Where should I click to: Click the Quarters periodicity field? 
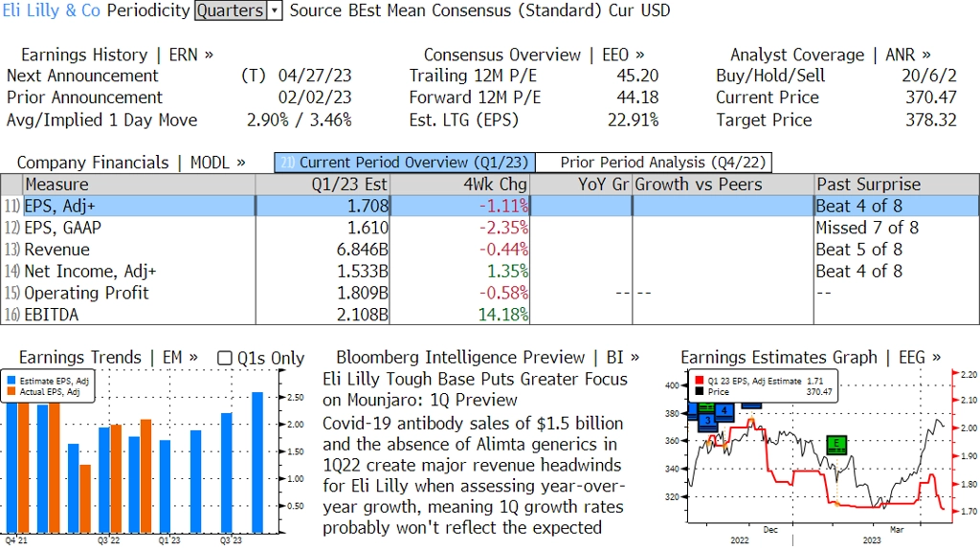tap(231, 11)
